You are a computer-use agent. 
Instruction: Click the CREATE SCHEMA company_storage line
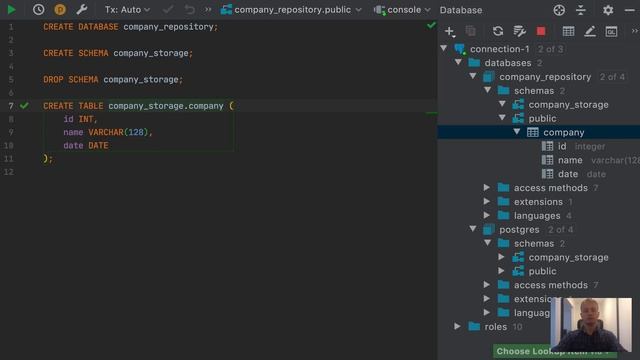click(118, 53)
